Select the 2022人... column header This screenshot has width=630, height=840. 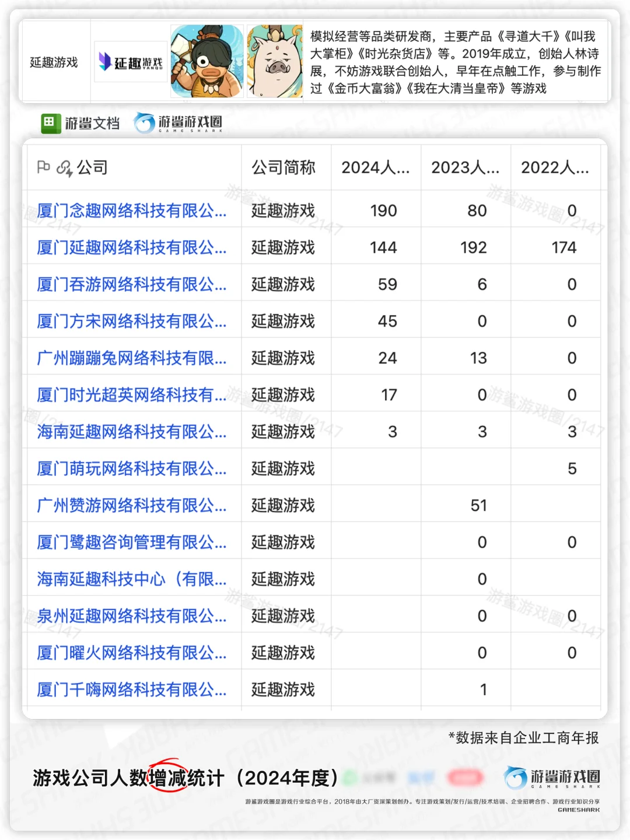coord(555,167)
